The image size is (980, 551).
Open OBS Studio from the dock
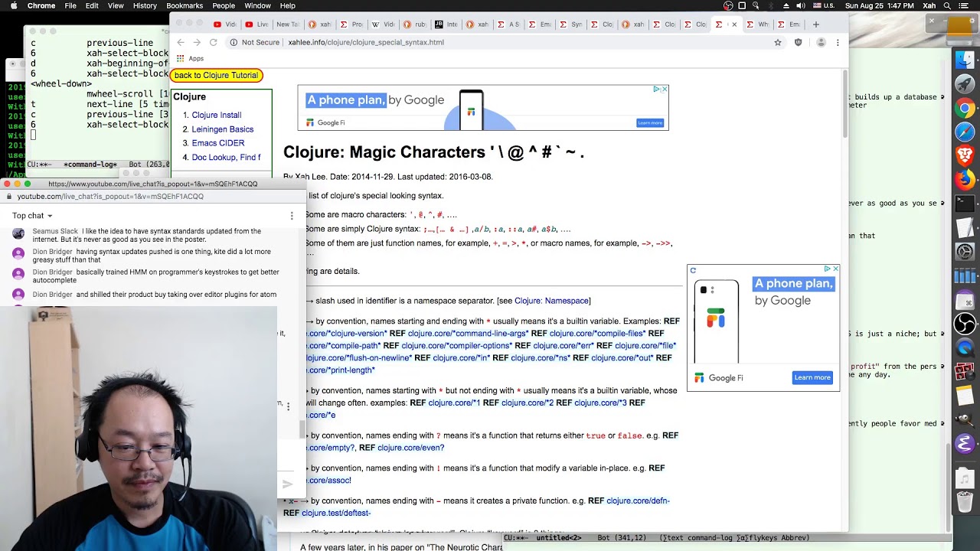965,323
